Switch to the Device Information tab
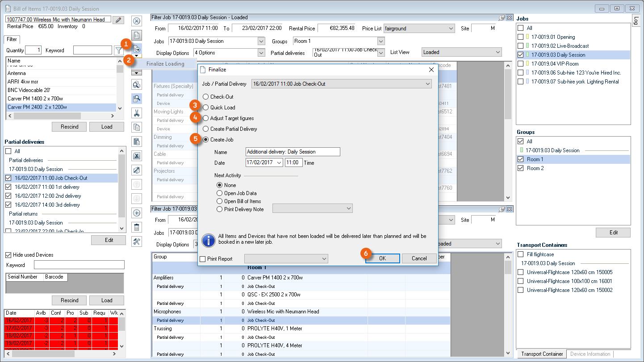The width and height of the screenshot is (644, 362). (590, 354)
